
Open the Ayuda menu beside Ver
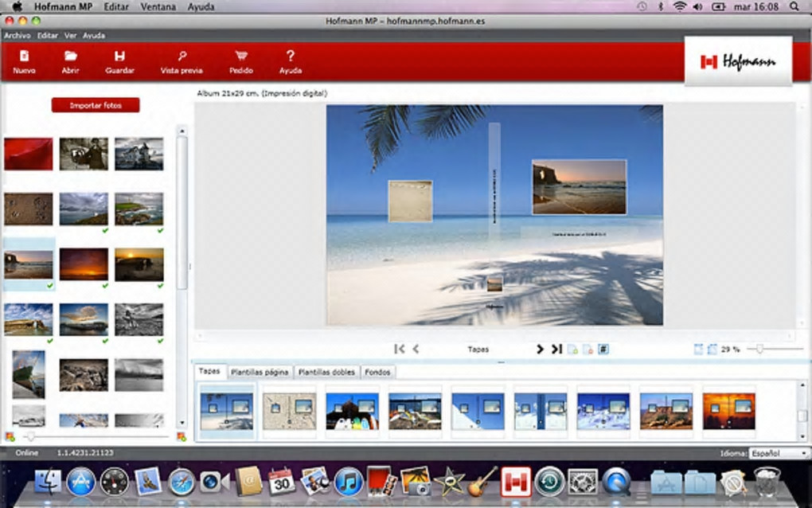coord(94,35)
